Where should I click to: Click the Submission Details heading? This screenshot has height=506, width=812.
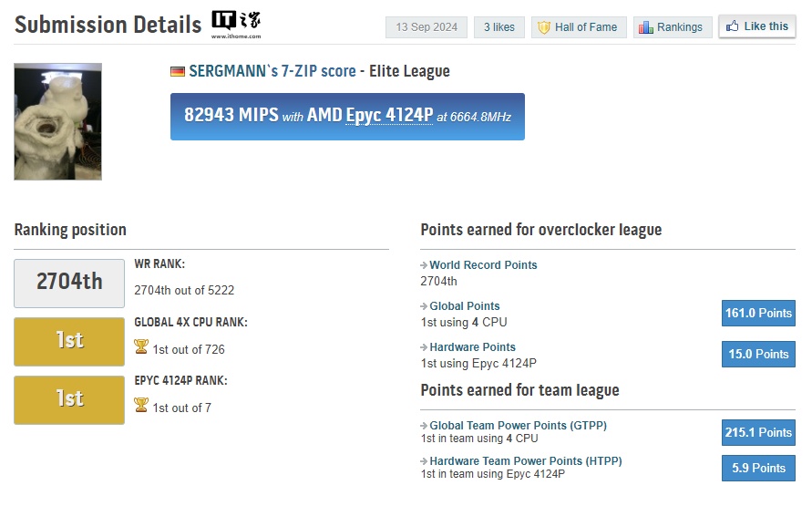click(x=108, y=25)
